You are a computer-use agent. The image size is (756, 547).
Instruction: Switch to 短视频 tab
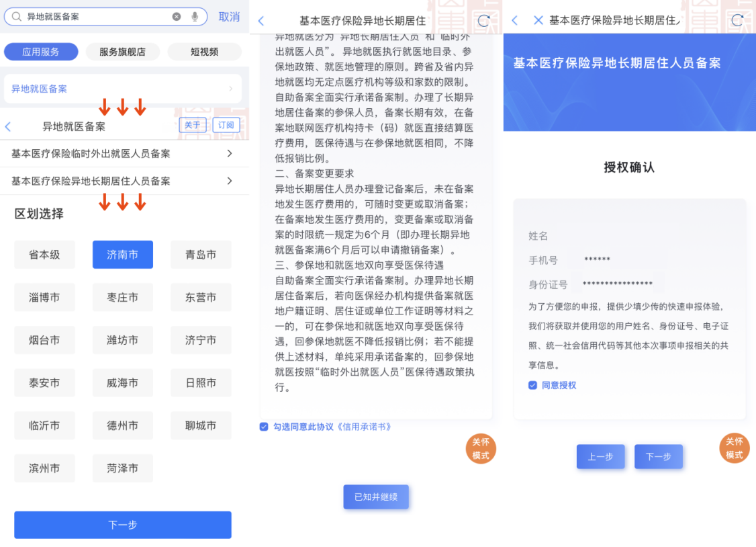point(204,52)
